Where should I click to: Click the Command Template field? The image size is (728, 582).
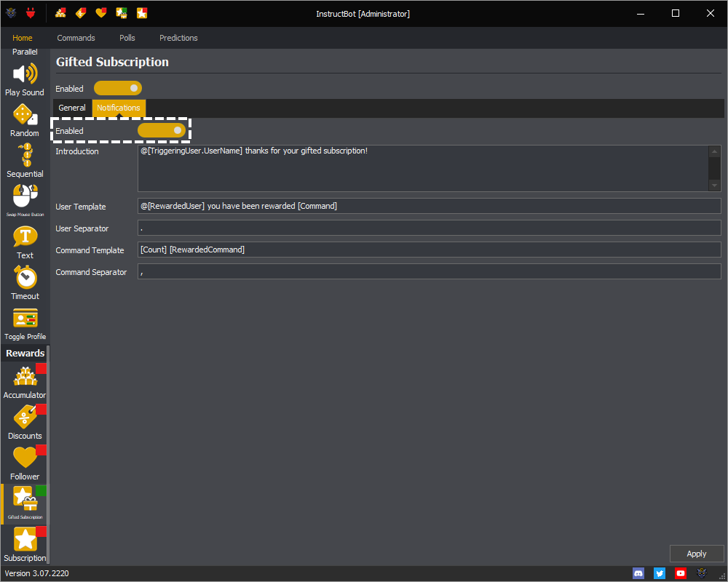[x=429, y=250]
